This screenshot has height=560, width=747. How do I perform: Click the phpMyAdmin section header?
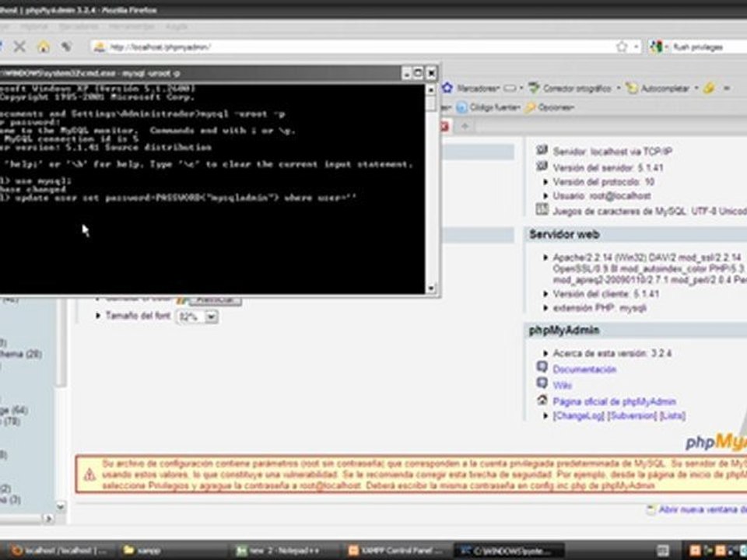click(636, 331)
